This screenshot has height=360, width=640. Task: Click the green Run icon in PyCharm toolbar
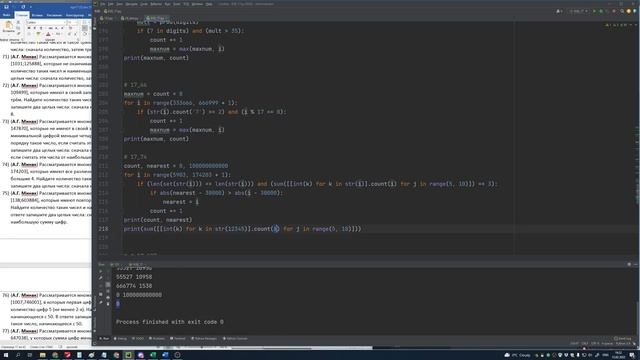coord(594,11)
